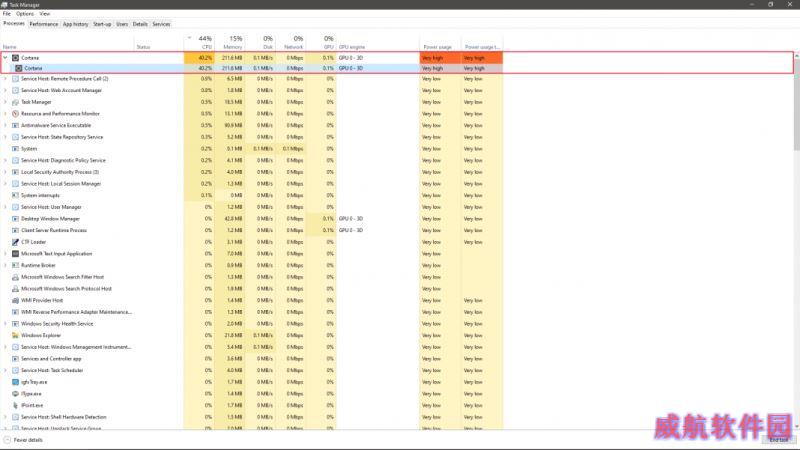Click the System interrupts icon
Screen dimensions: 800x450
15,195
